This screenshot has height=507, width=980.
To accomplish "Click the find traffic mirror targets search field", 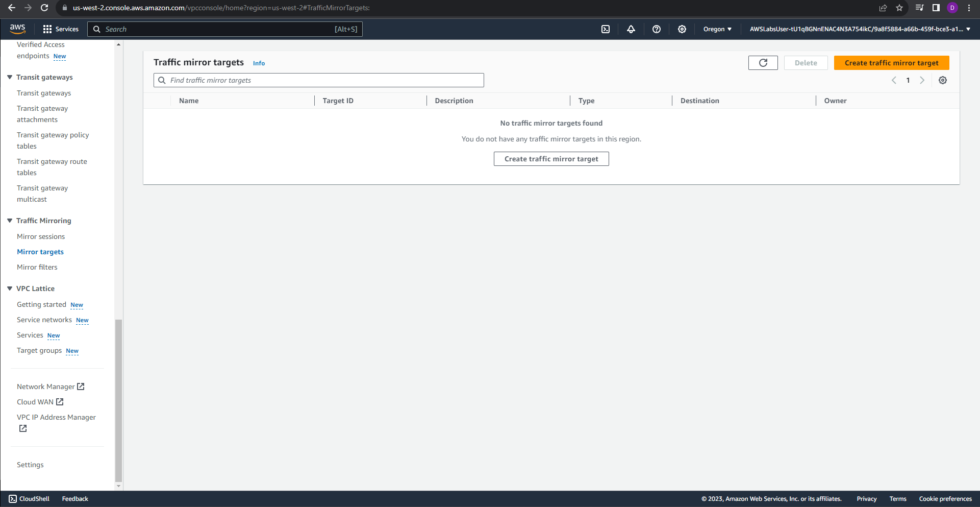I will point(318,80).
